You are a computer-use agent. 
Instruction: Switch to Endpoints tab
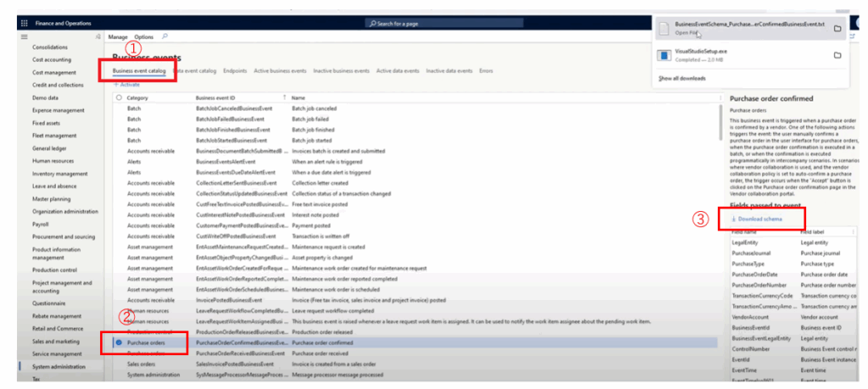coord(236,71)
